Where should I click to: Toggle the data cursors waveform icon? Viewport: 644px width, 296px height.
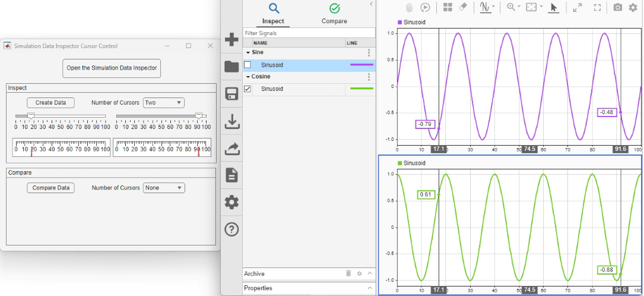[485, 7]
